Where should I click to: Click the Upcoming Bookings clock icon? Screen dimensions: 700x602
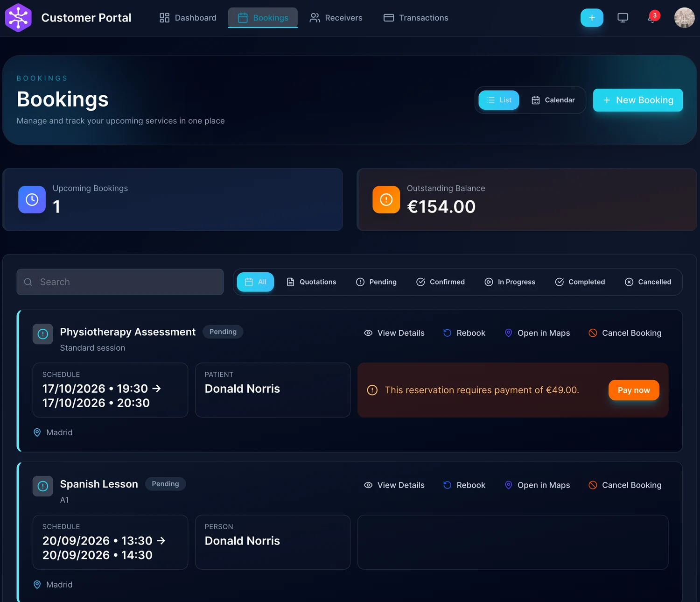(x=32, y=199)
